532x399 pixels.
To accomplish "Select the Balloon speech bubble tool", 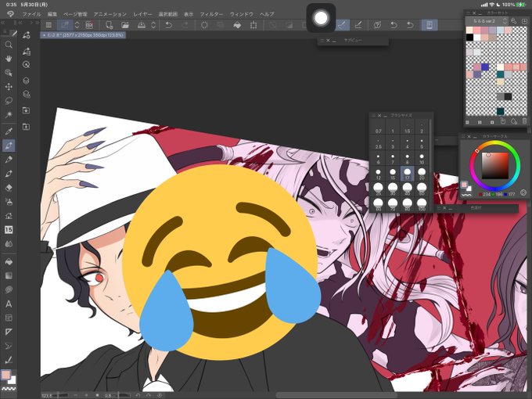I will tap(9, 289).
